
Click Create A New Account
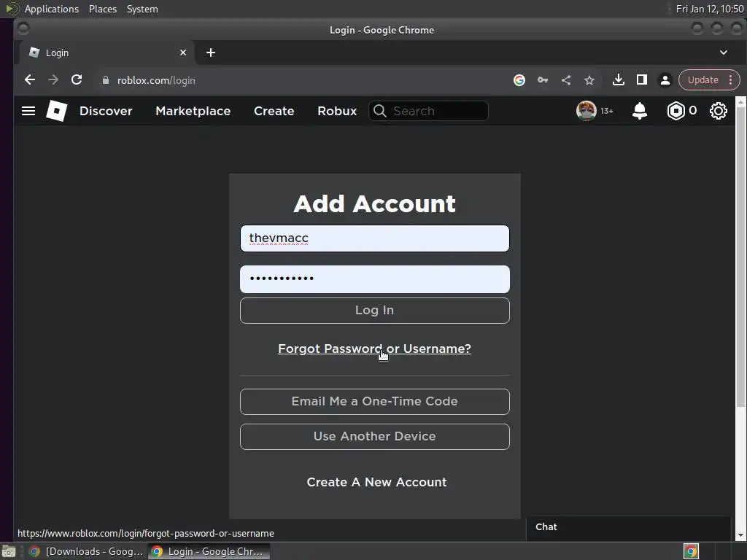376,482
